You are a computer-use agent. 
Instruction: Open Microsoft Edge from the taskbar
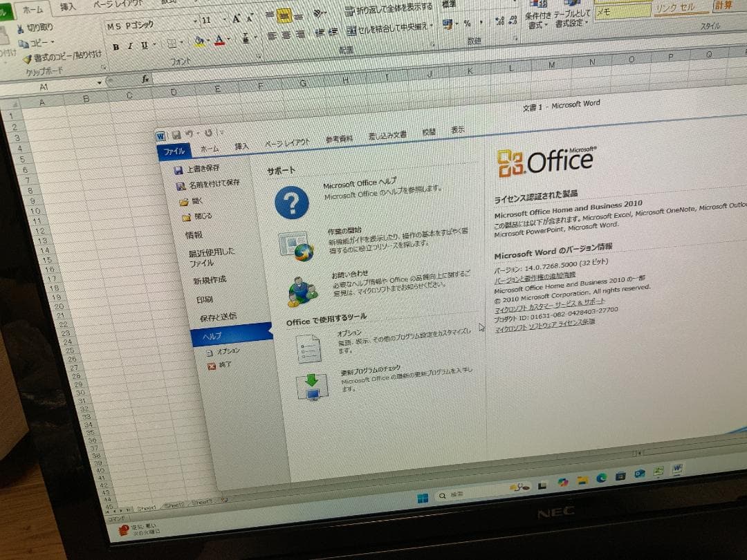[x=602, y=479]
